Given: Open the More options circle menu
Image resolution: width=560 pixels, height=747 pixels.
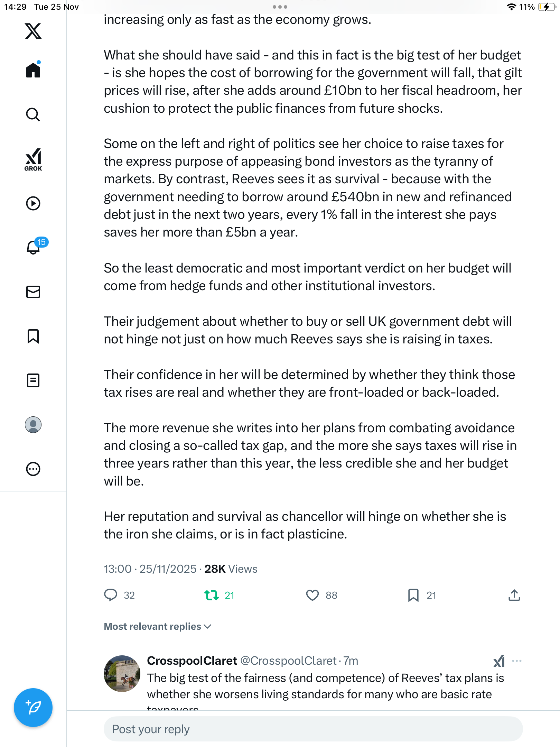Looking at the screenshot, I should coord(33,469).
